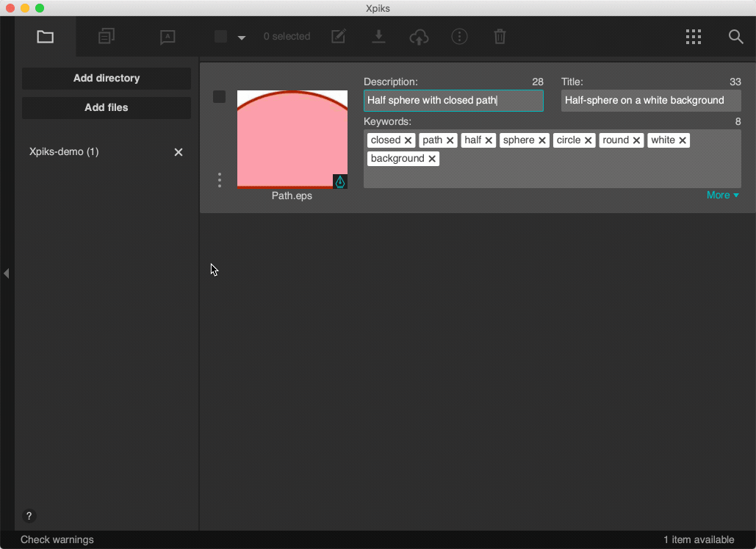
Task: Click the Add directory button
Action: pyautogui.click(x=106, y=79)
